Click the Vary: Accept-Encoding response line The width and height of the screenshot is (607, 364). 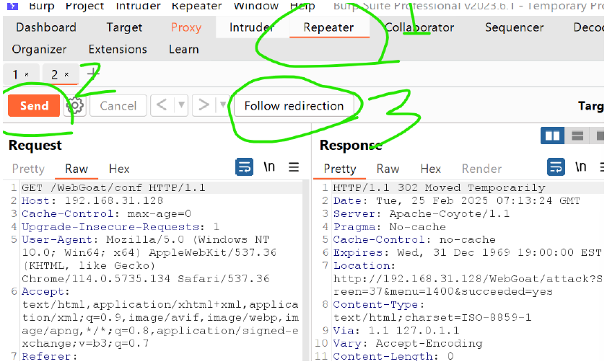408,344
